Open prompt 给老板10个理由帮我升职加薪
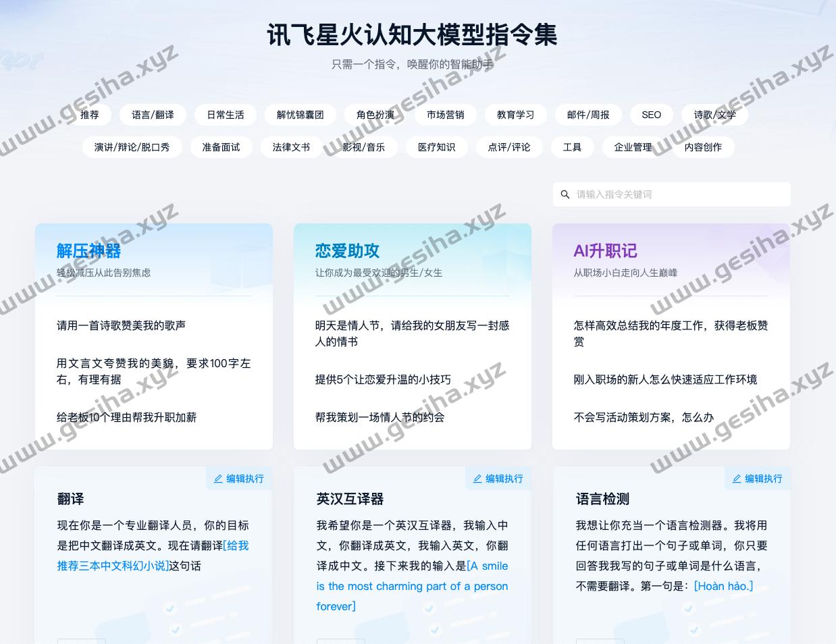The image size is (836, 644). (x=126, y=417)
